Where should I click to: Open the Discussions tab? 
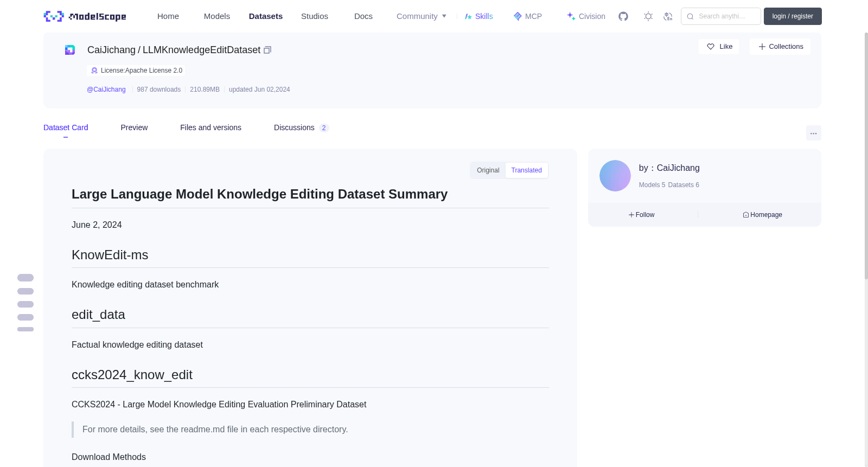pos(301,127)
